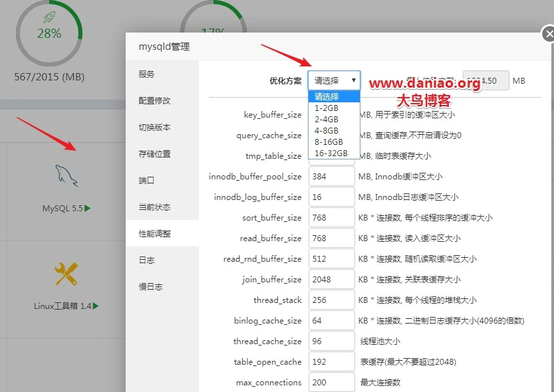554x392 pixels.
Task: Click the 28% memory usage gauge
Action: click(49, 33)
